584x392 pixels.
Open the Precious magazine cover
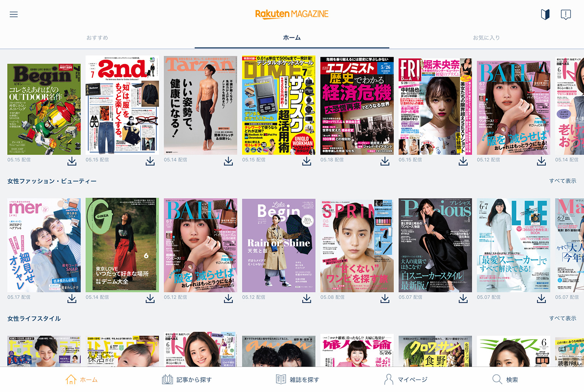pyautogui.click(x=435, y=245)
